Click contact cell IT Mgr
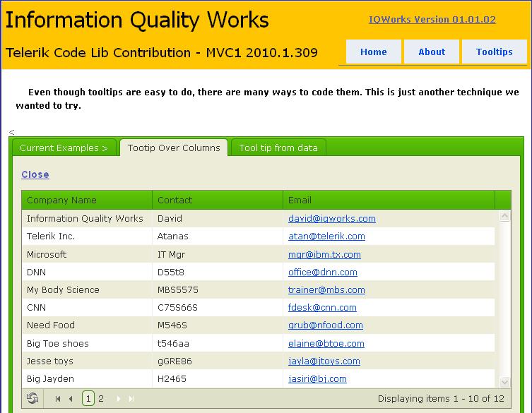 (x=218, y=254)
